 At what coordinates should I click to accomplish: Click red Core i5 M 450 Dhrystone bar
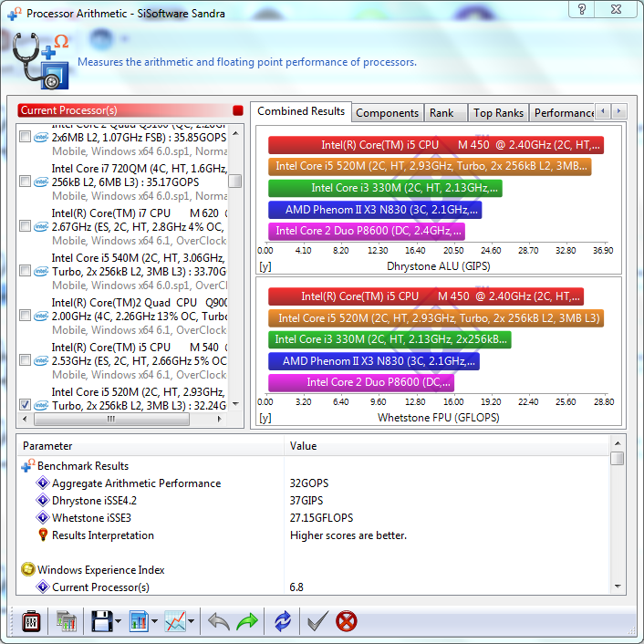coord(436,145)
